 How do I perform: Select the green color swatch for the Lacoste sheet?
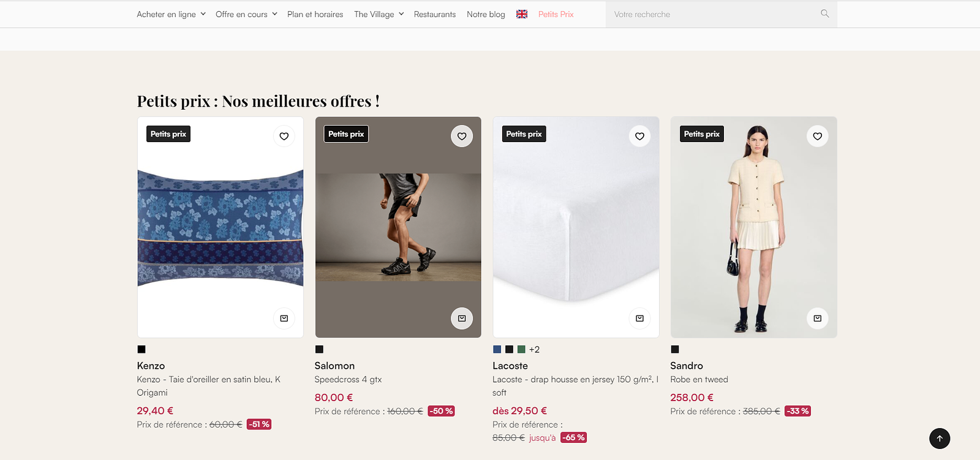[521, 349]
